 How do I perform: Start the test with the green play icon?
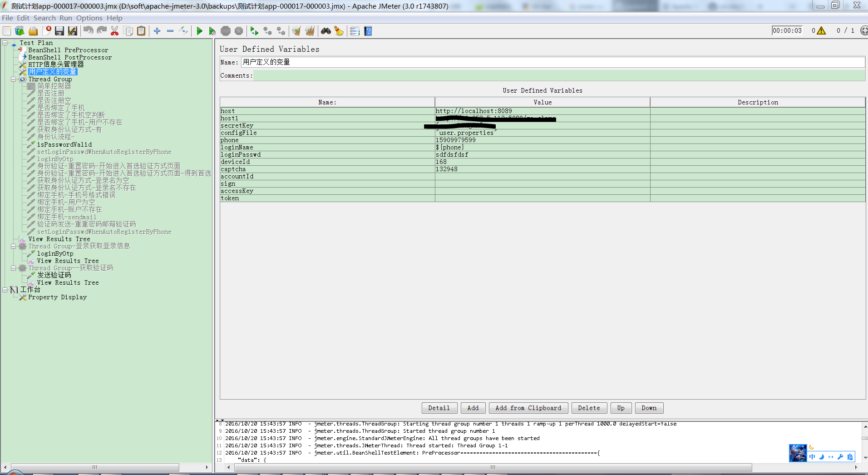tap(199, 31)
